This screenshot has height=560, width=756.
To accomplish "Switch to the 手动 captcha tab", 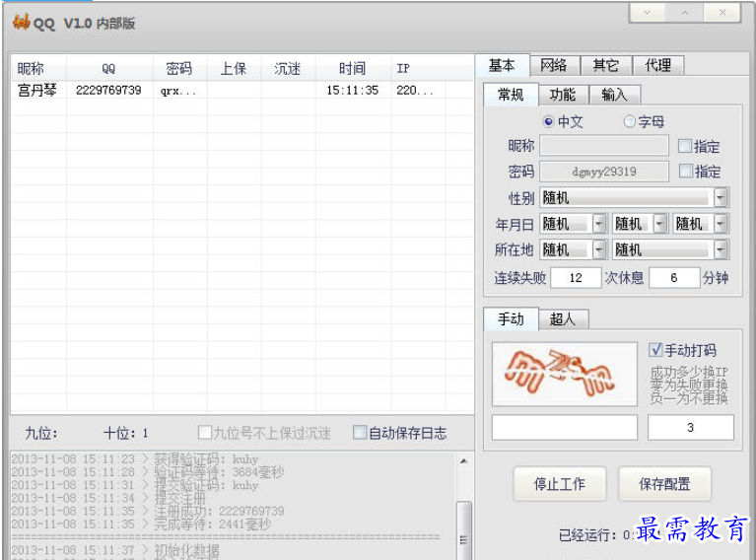I will pos(511,318).
